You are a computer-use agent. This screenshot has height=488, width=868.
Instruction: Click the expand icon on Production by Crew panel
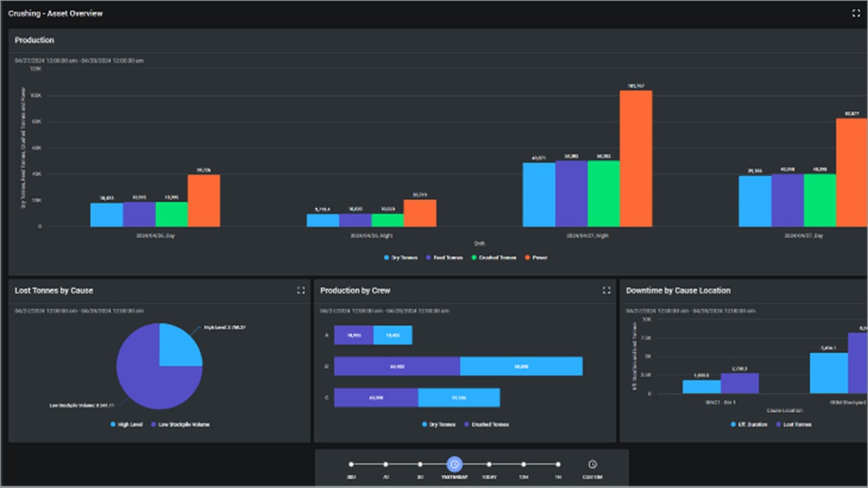point(607,290)
